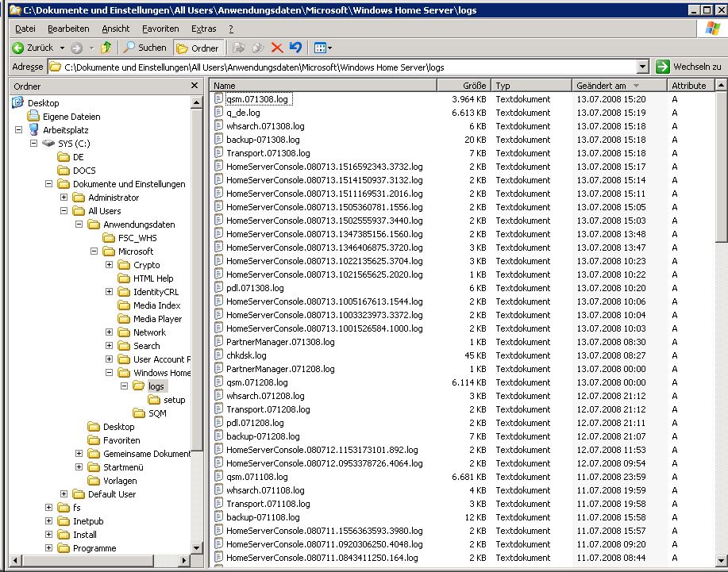Collapse the All Users tree node
The image size is (728, 572).
tap(64, 210)
